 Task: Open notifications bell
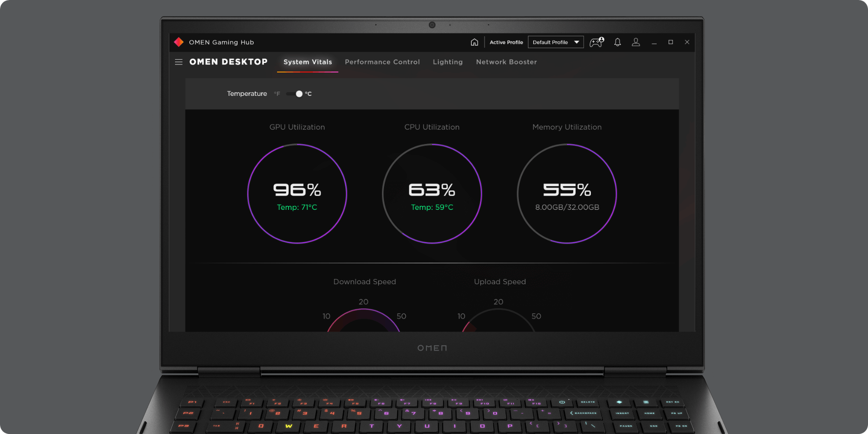[618, 42]
